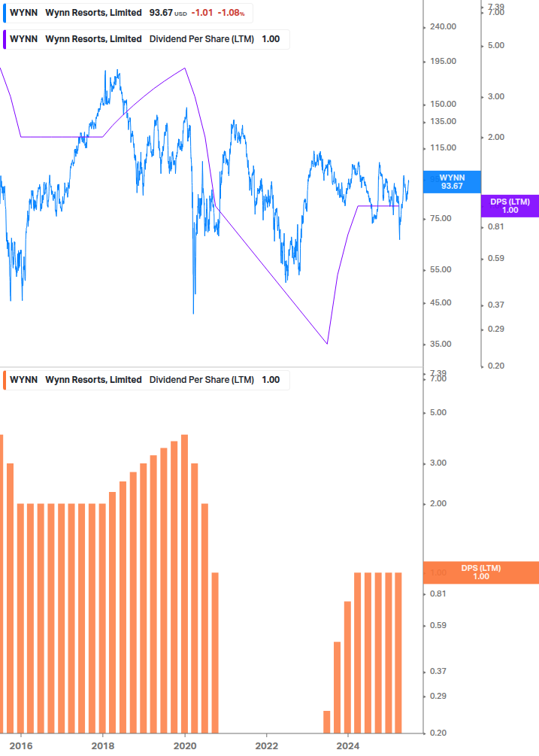Click the 75.00 price axis label
The width and height of the screenshot is (539, 756).
(441, 218)
